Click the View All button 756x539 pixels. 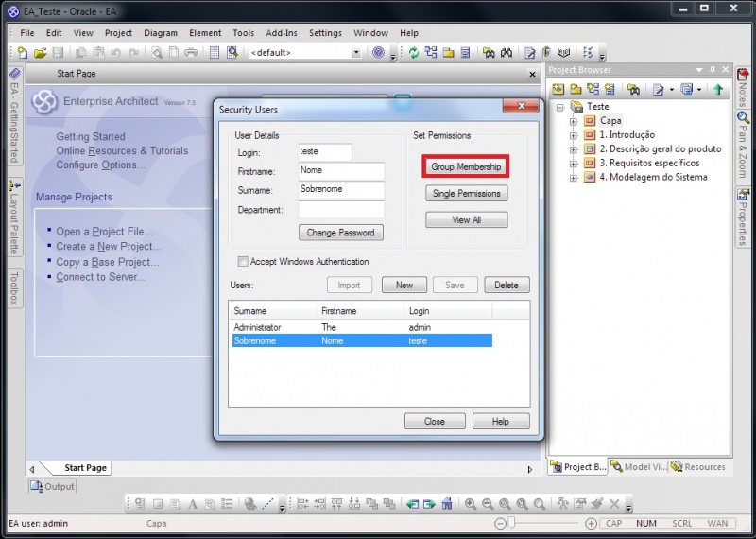(x=466, y=220)
